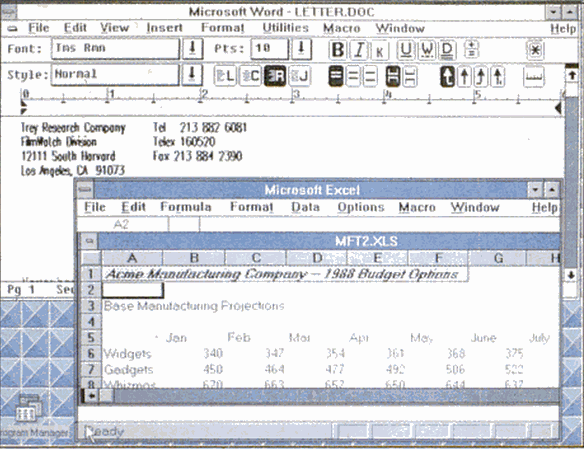This screenshot has height=449, width=584.
Task: Open the Word application control menu box
Action: [x=8, y=12]
